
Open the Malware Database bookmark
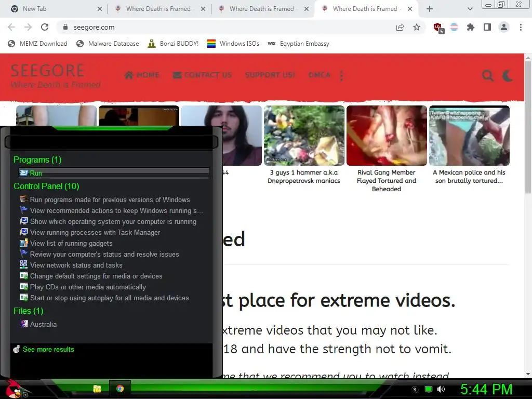pos(108,44)
